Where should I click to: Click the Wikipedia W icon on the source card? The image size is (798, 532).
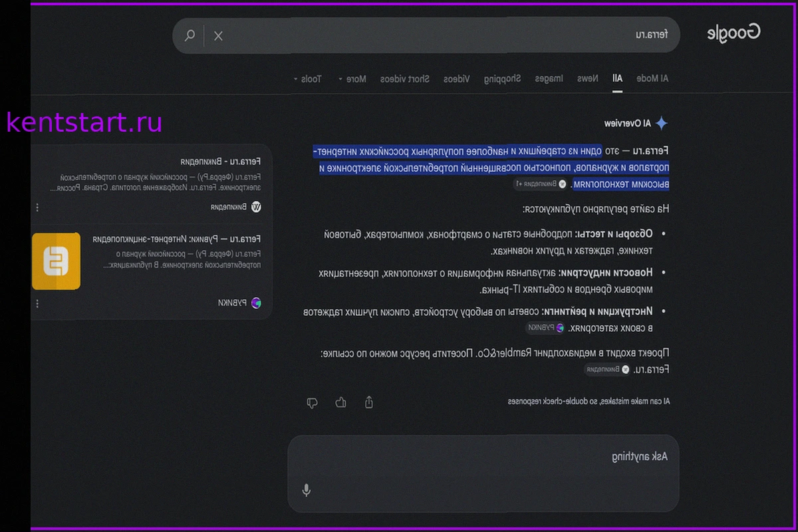tap(256, 207)
